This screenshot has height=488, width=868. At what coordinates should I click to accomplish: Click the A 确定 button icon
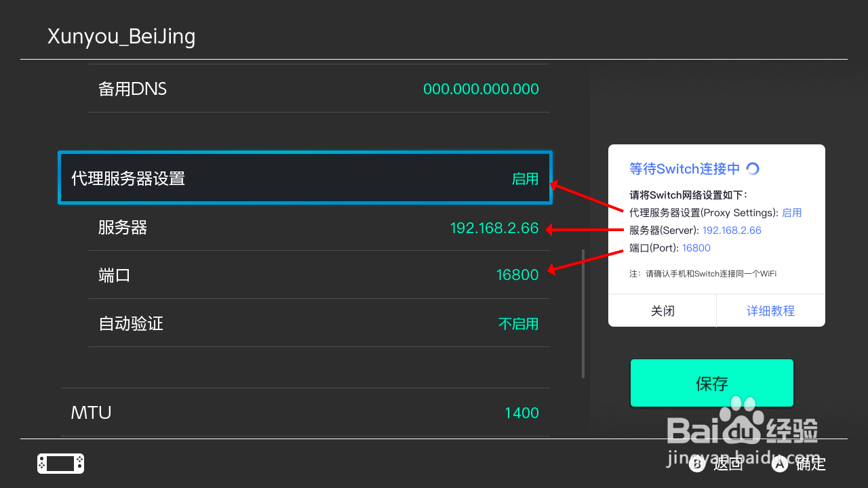pyautogui.click(x=780, y=464)
